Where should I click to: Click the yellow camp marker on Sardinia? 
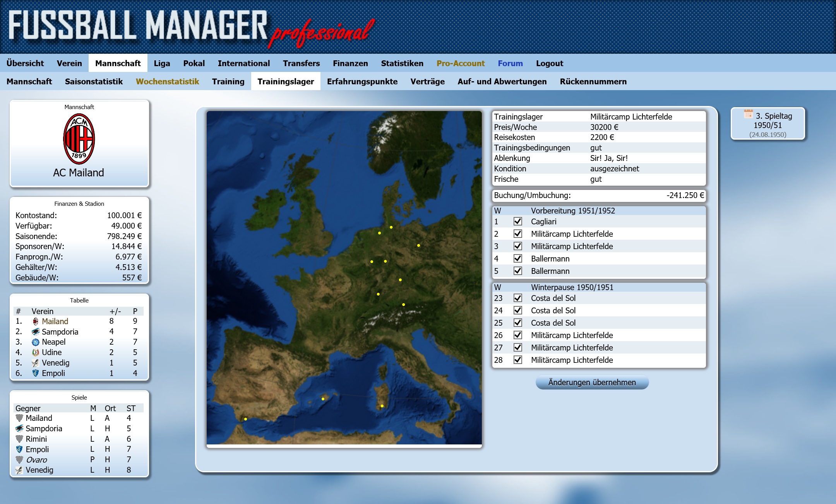click(x=382, y=406)
